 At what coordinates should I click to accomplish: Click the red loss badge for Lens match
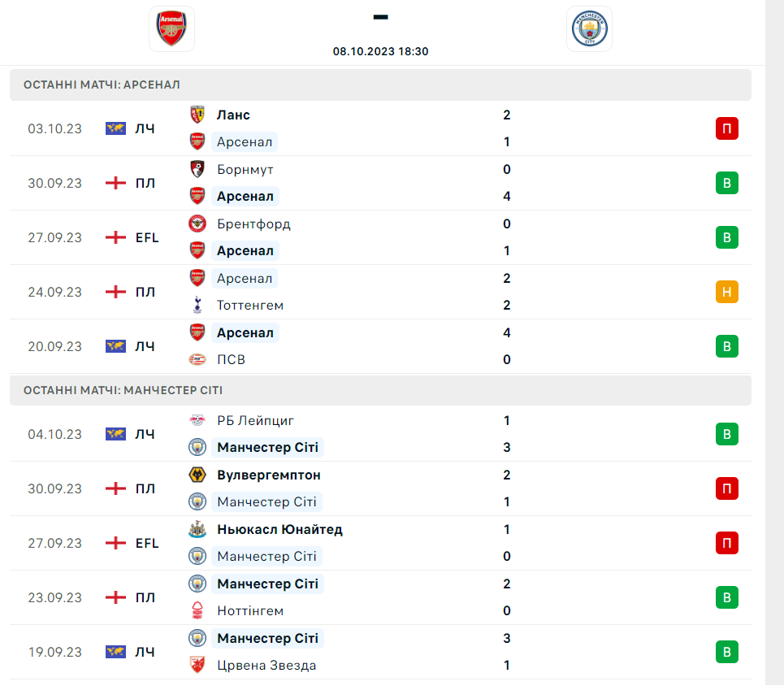(x=726, y=128)
